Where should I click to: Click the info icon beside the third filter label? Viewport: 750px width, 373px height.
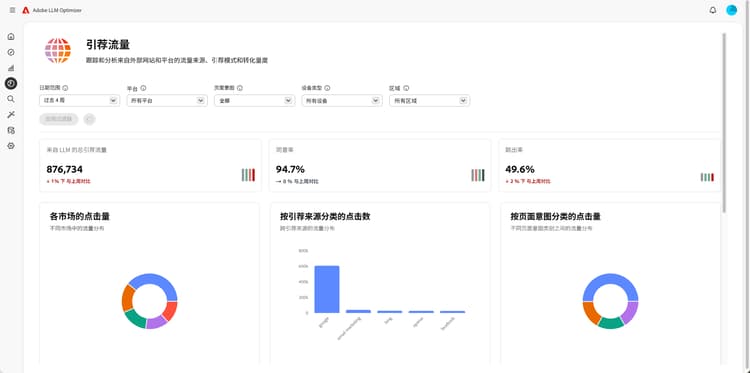pyautogui.click(x=240, y=88)
